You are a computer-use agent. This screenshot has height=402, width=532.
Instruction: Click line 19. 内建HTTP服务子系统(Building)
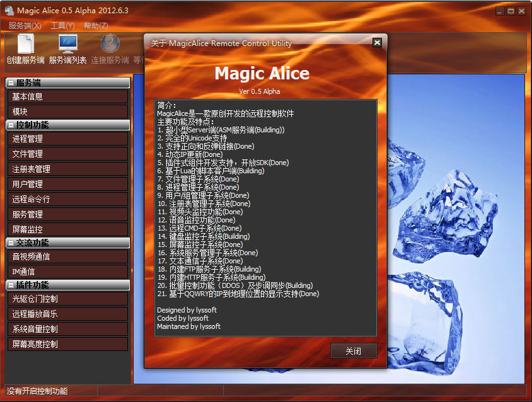[211, 277]
